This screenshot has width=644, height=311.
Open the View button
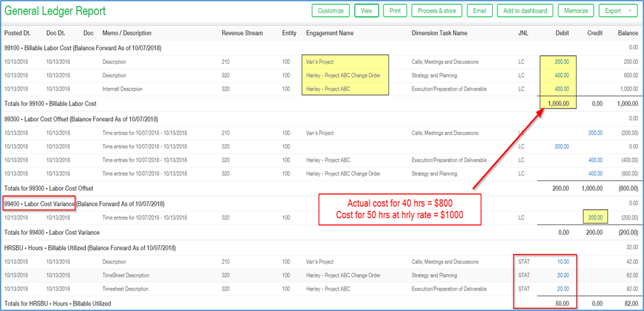(x=366, y=11)
